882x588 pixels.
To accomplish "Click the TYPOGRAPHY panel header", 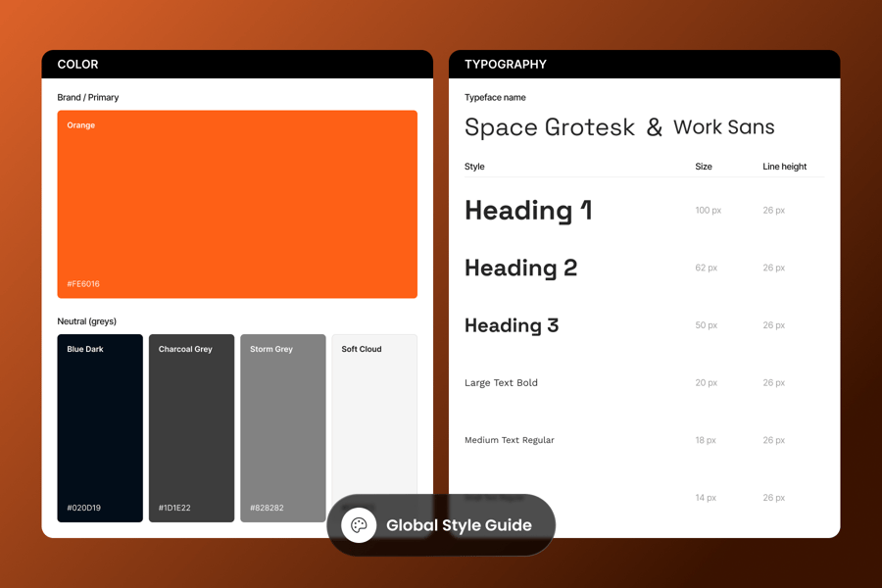I will 644,65.
